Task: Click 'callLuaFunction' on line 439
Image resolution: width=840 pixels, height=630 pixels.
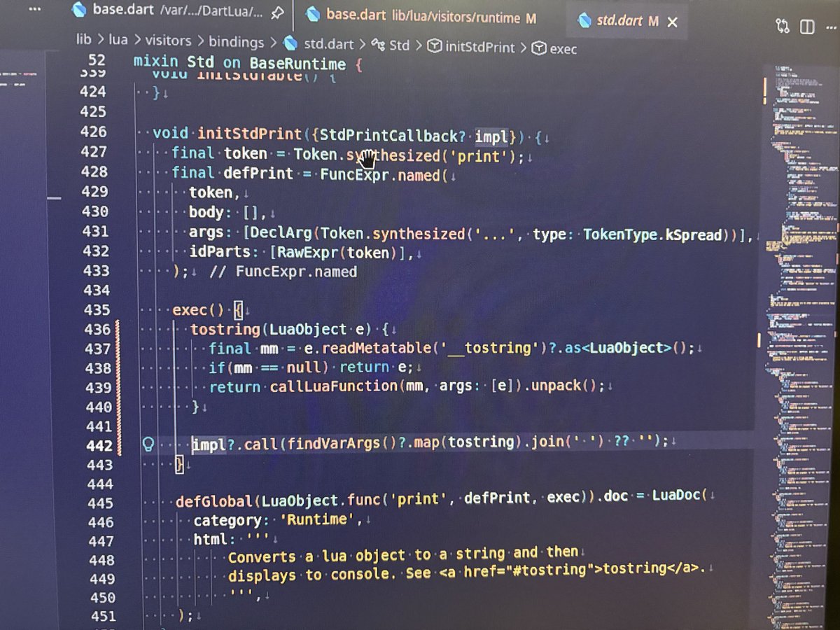Action: point(333,386)
